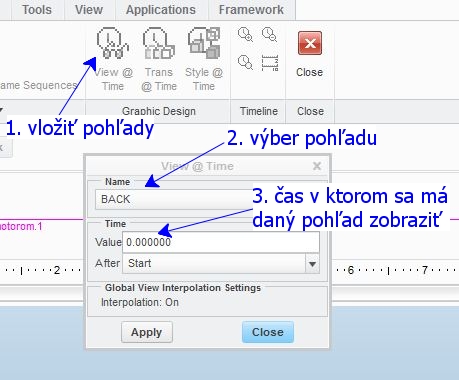Viewport: 459px width, 380px height.
Task: Open the Applications tab
Action: tap(161, 10)
